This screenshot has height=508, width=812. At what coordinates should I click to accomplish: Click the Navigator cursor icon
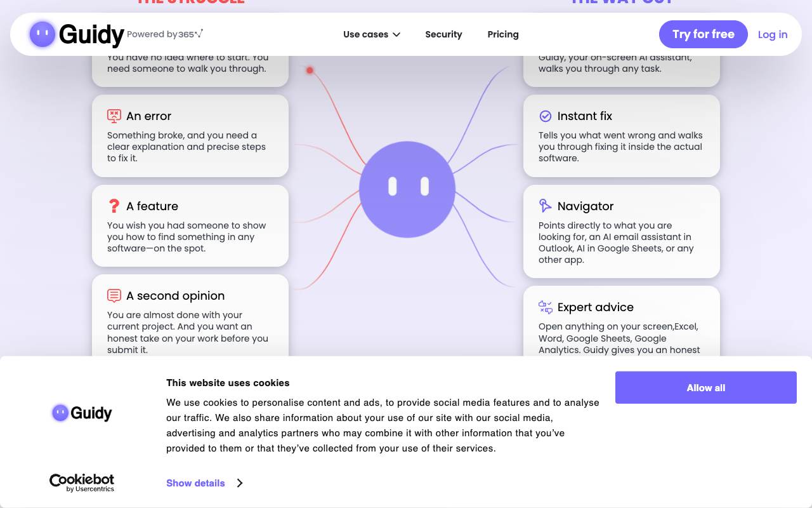coord(545,206)
